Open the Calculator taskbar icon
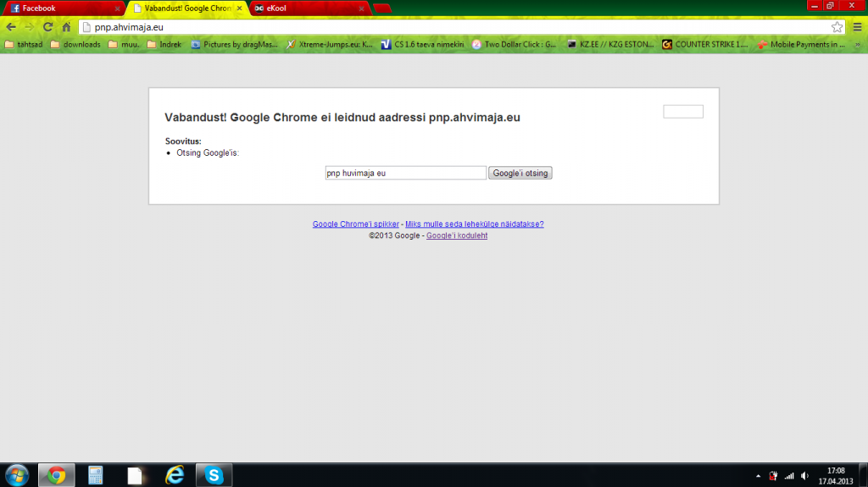868x487 pixels. 95,475
